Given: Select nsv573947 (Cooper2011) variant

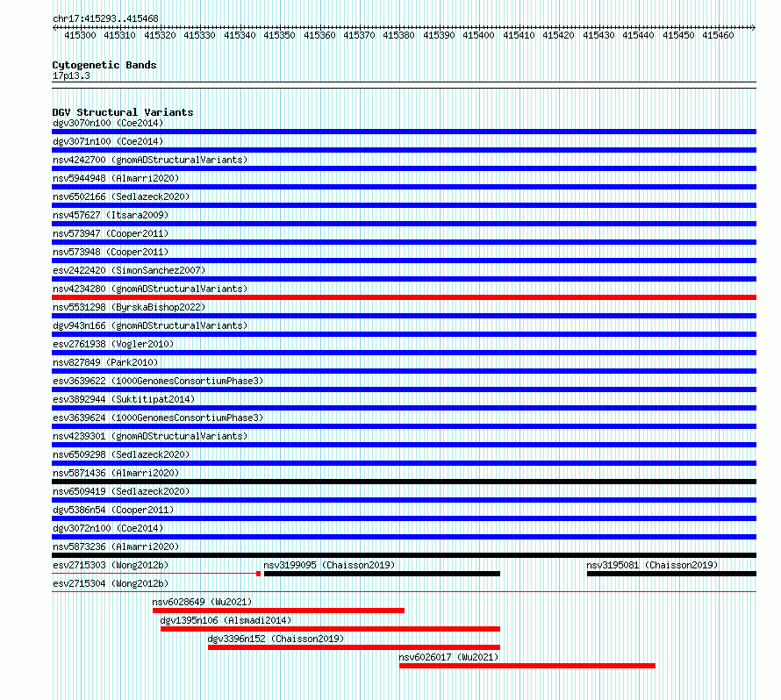Looking at the screenshot, I should (x=111, y=233).
